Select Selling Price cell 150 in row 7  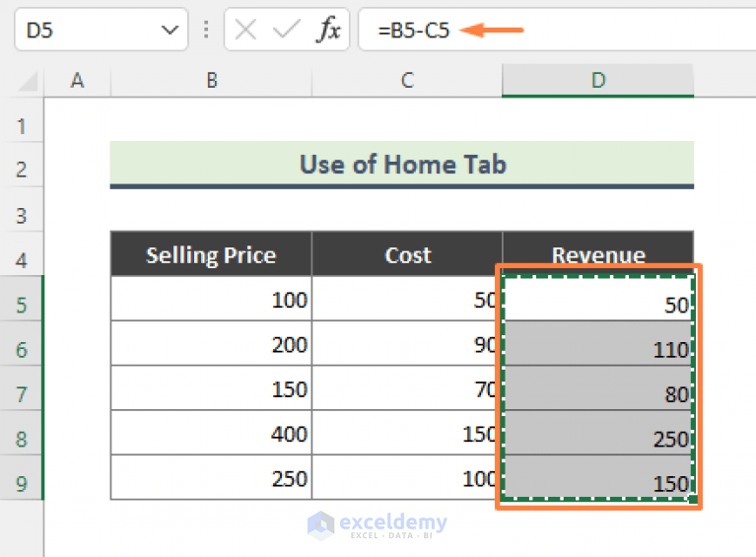pos(211,387)
